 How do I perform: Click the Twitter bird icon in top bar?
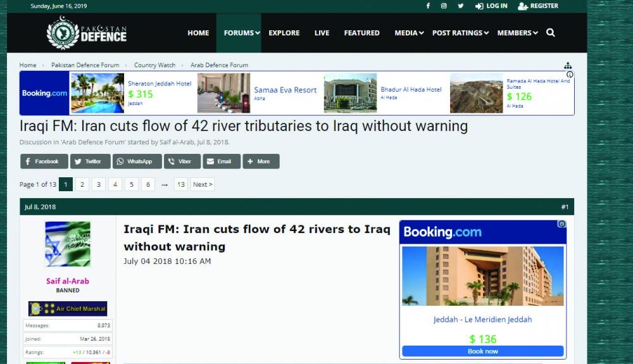pos(461,6)
